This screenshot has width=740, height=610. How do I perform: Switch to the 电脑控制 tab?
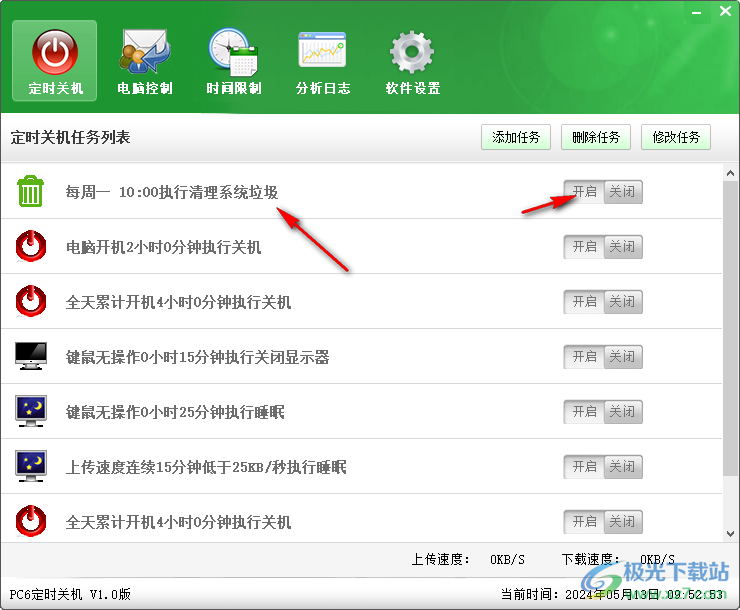144,60
